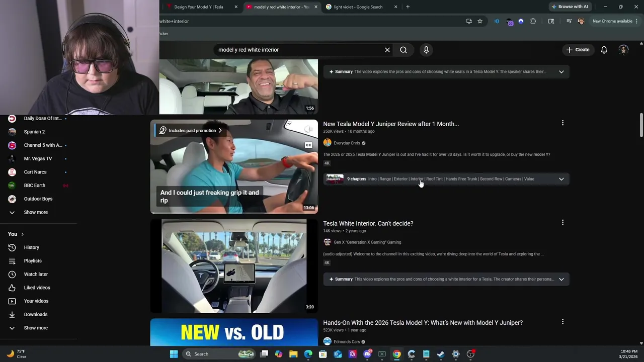The height and width of the screenshot is (362, 644).
Task: Open Hands-On With the 2026 Tesla Model Y title
Action: coord(423,323)
